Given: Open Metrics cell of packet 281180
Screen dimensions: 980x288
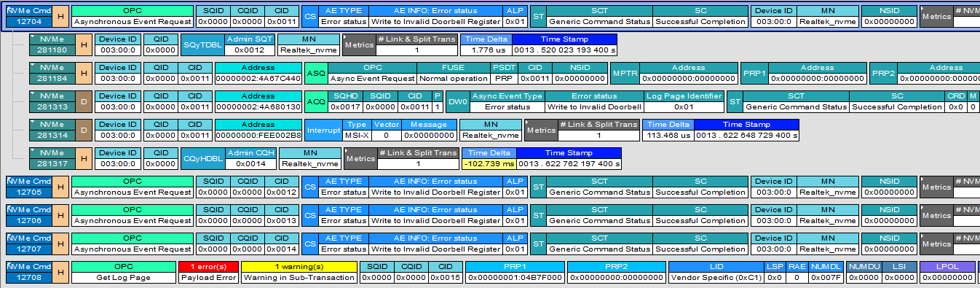Looking at the screenshot, I should [x=358, y=44].
